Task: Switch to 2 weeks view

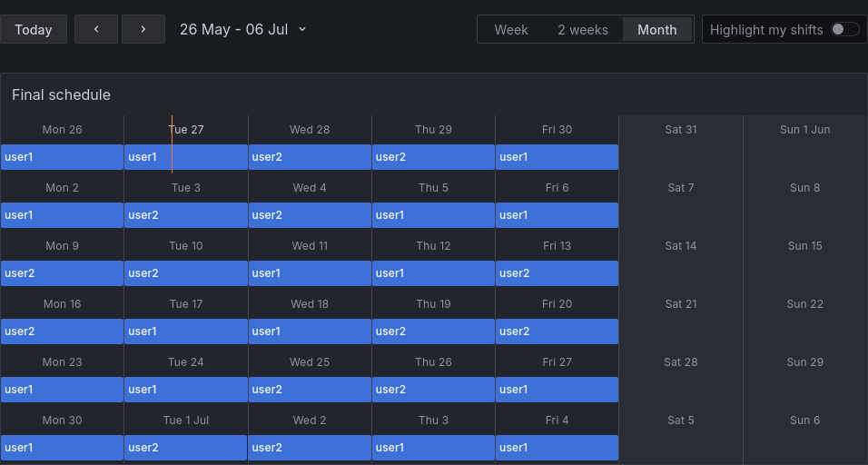Action: (583, 29)
